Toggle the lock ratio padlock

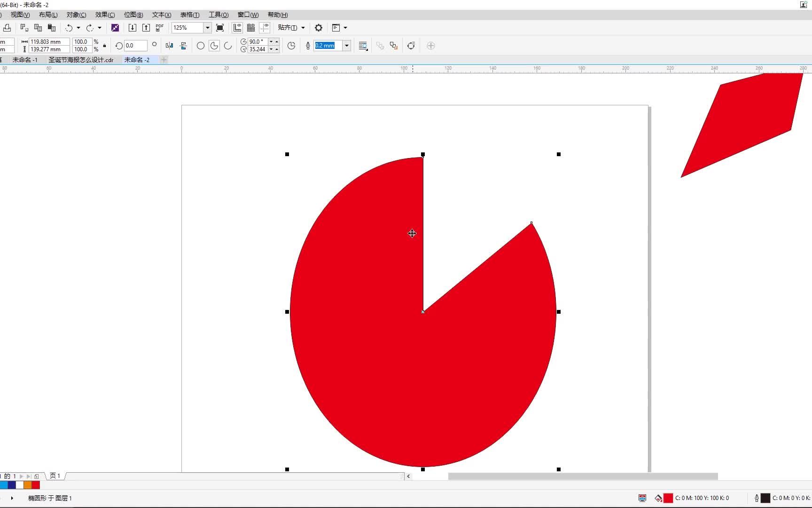tap(104, 46)
